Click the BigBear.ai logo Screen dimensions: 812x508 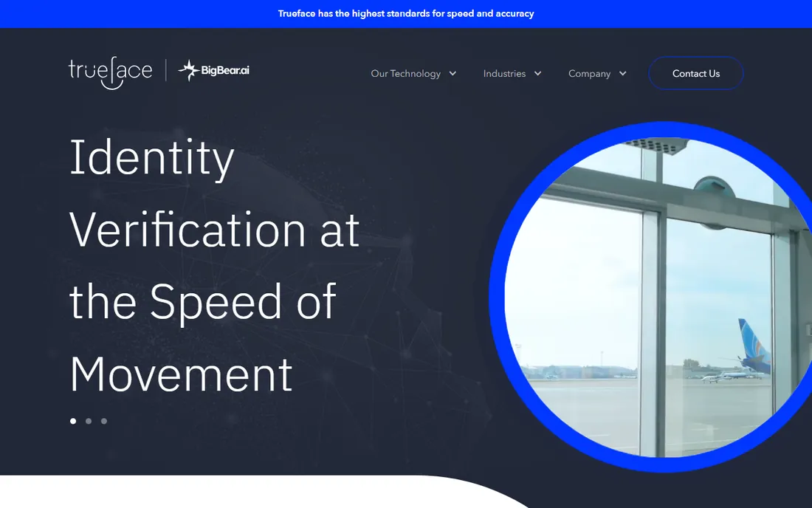(214, 70)
